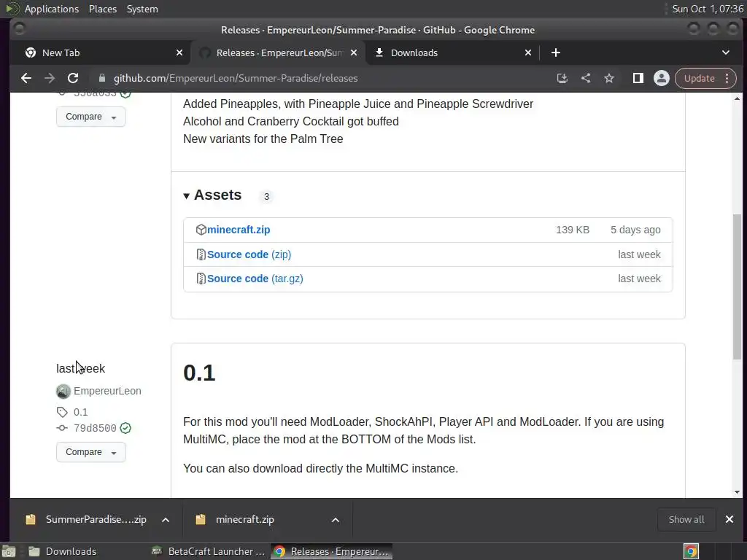Download Source code (zip) link

click(249, 254)
